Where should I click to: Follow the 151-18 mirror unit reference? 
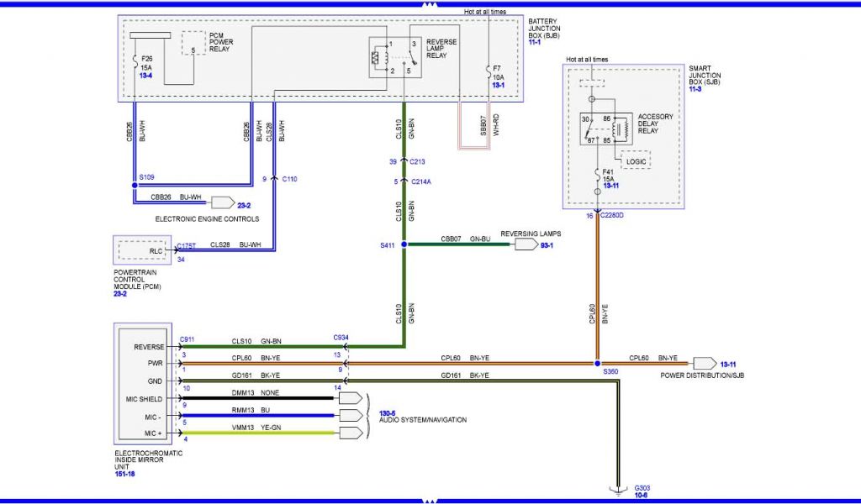point(124,474)
